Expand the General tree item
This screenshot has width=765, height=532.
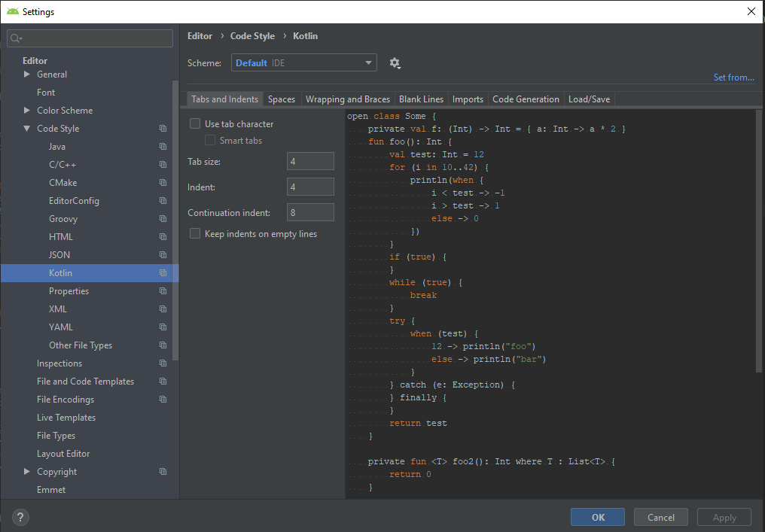tap(26, 74)
